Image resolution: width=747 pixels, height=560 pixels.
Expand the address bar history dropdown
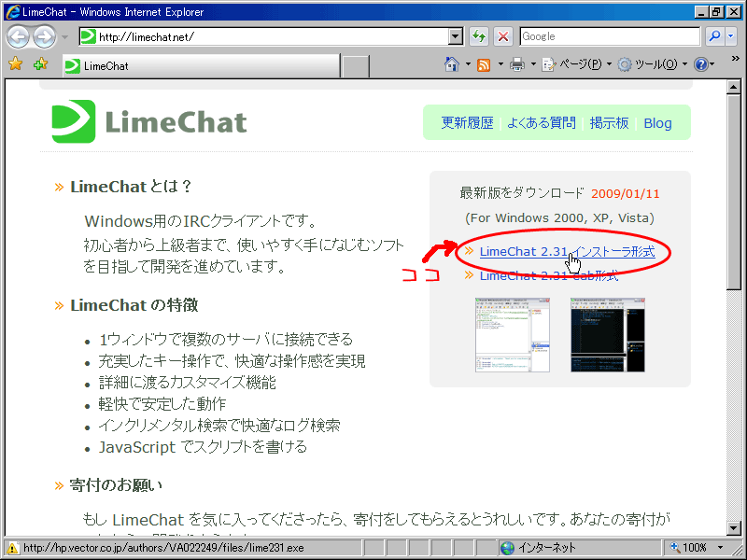(x=456, y=36)
